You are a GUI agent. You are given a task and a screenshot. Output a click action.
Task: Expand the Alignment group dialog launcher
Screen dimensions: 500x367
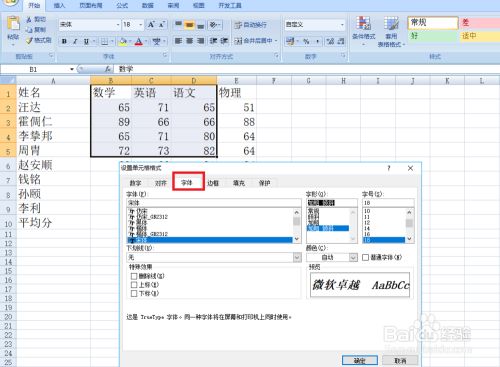pos(276,56)
